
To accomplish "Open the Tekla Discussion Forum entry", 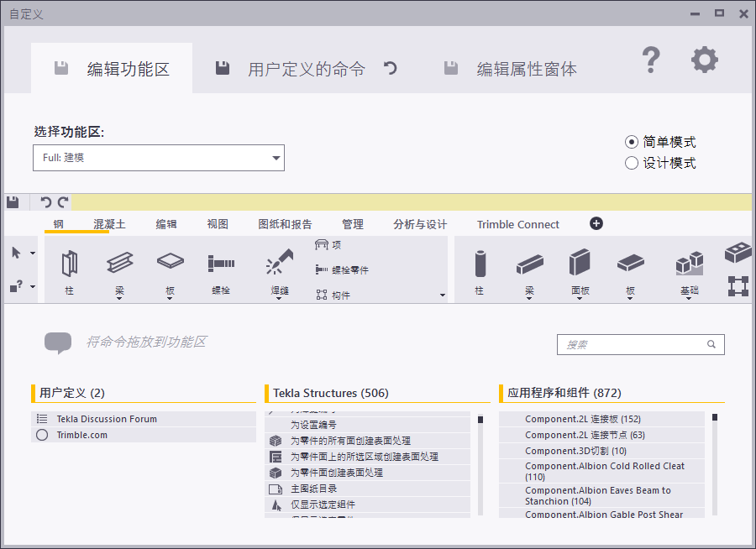I will pos(107,419).
